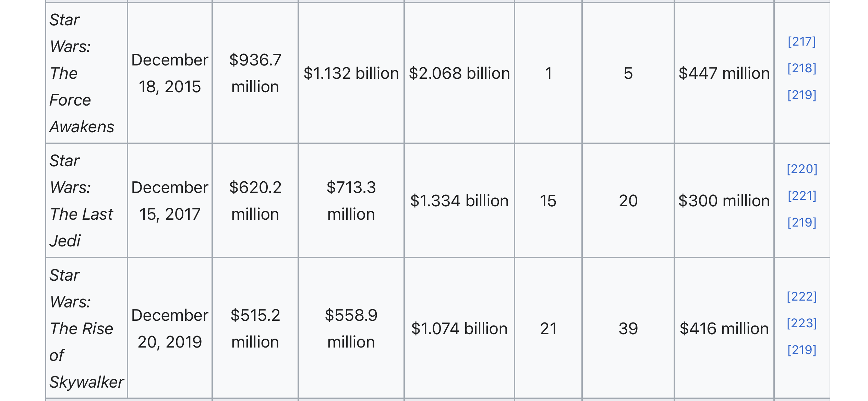Click the December 20, 2019 release date
This screenshot has width=868, height=401.
[x=170, y=328]
